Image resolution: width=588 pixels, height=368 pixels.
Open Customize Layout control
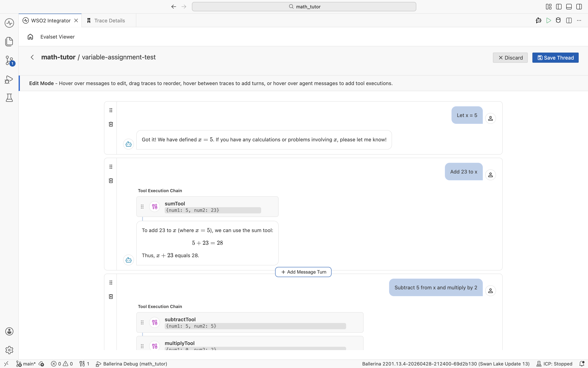[x=549, y=7]
